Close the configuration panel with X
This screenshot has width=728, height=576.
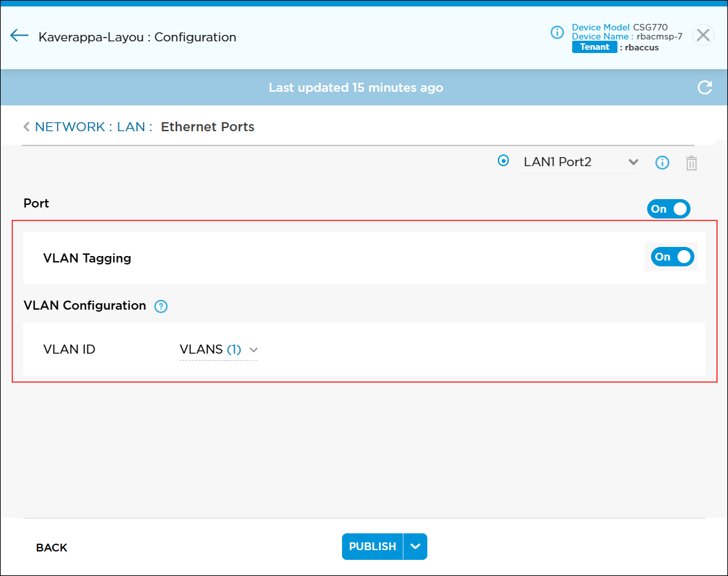(x=703, y=36)
